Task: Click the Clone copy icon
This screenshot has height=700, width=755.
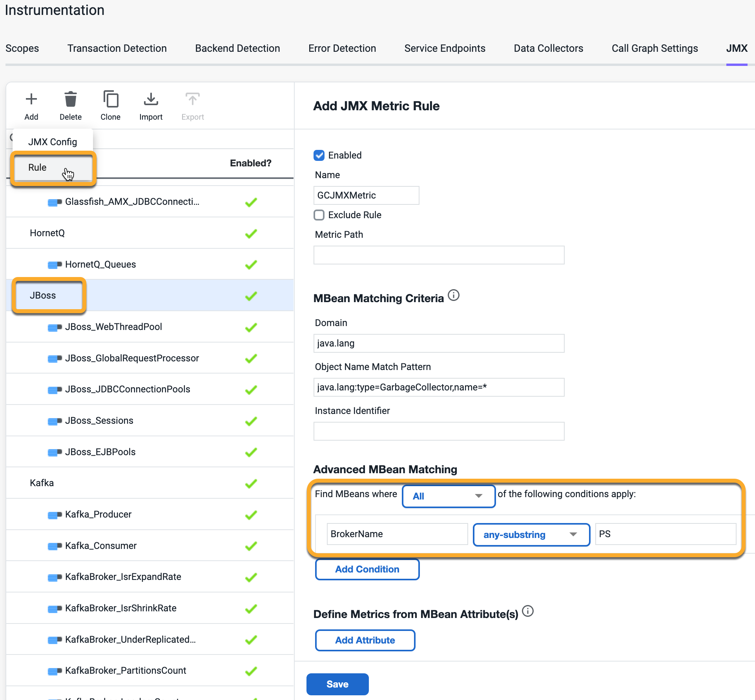Action: tap(111, 99)
